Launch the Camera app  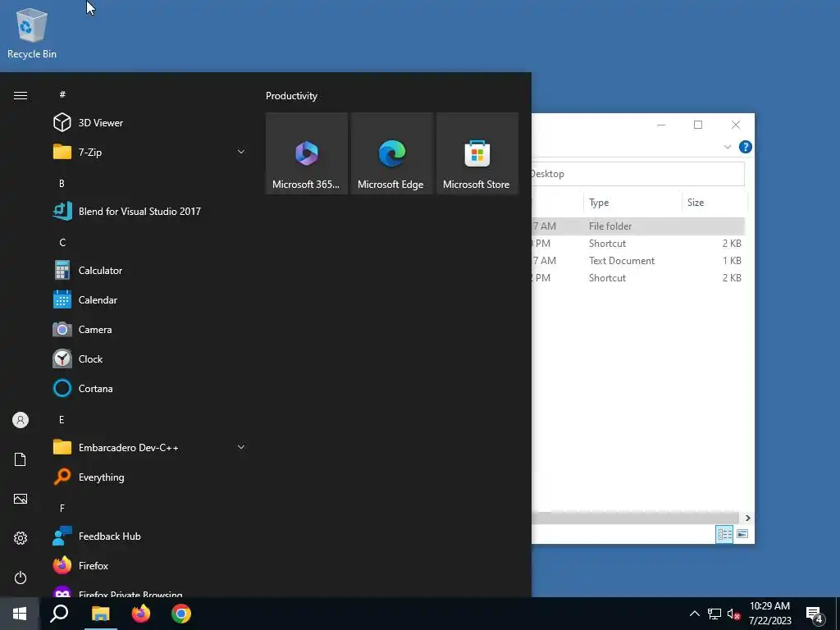click(150, 329)
